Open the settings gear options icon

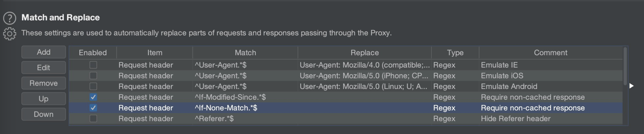[10, 34]
